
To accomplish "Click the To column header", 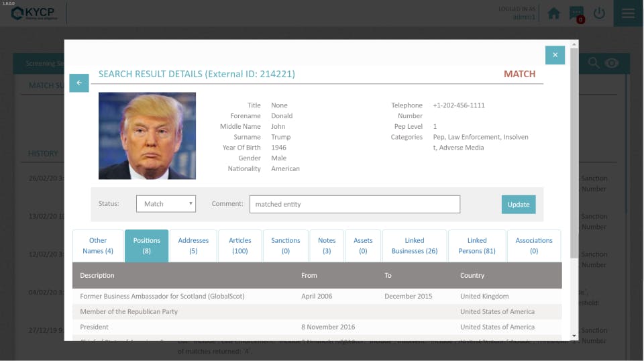I will point(388,275).
